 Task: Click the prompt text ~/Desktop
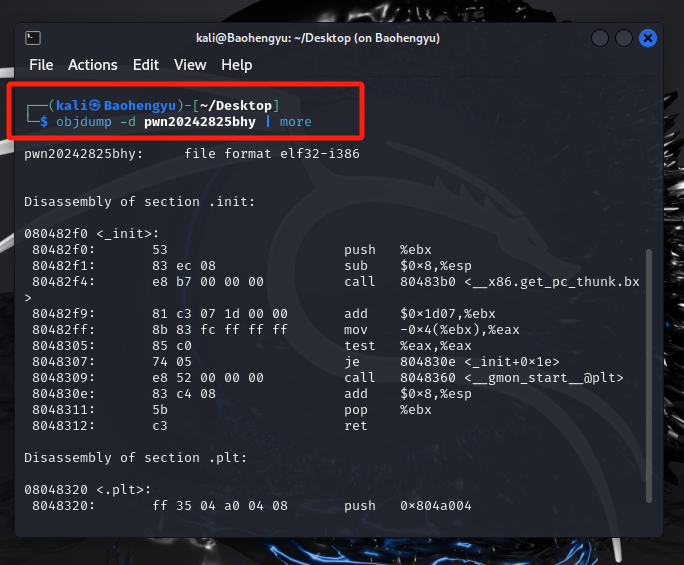pos(236,106)
